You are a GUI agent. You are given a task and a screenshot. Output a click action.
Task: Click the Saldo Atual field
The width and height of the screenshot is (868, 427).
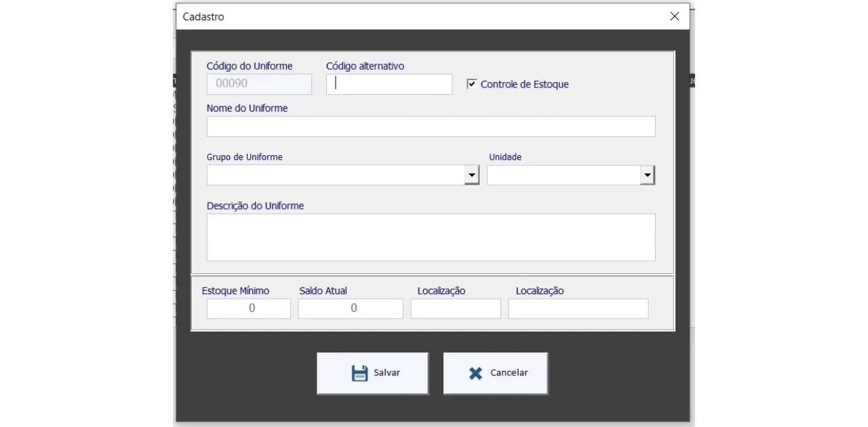[x=351, y=308]
